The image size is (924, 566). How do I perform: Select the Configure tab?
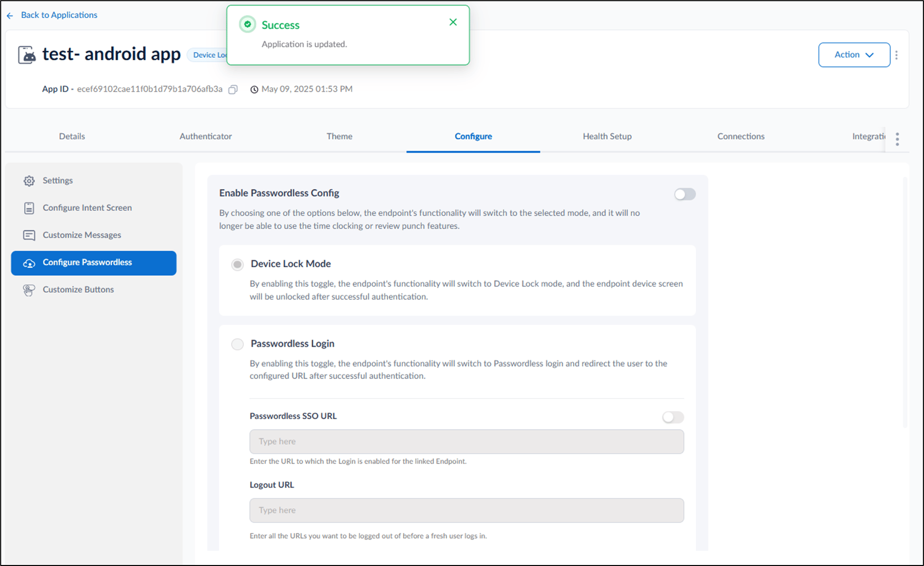point(473,136)
